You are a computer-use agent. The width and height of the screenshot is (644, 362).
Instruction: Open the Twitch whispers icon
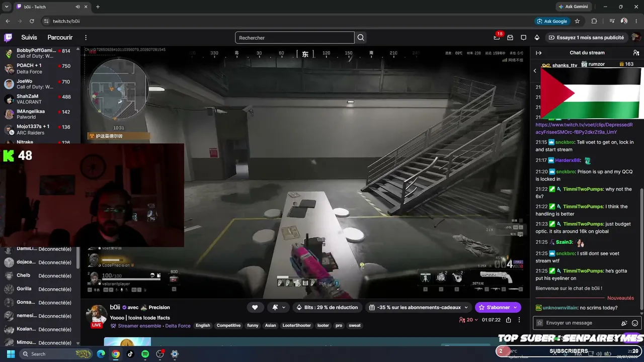[x=510, y=38]
